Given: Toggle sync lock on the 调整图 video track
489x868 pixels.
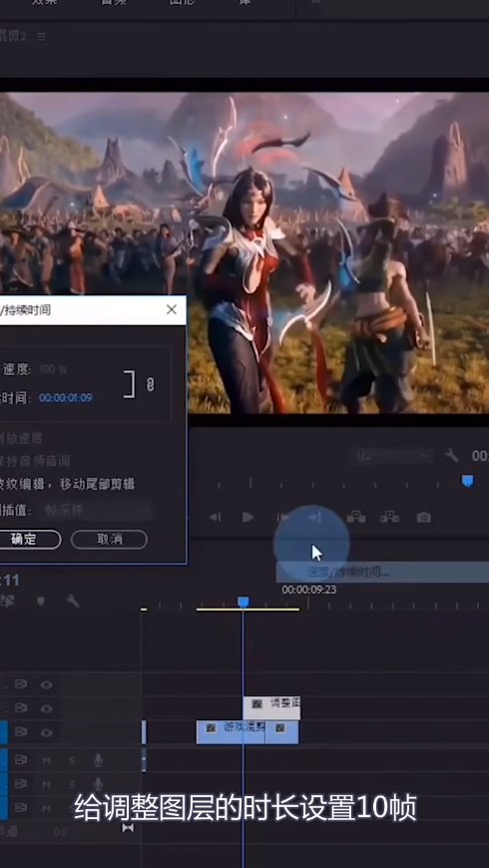Looking at the screenshot, I should click(21, 708).
